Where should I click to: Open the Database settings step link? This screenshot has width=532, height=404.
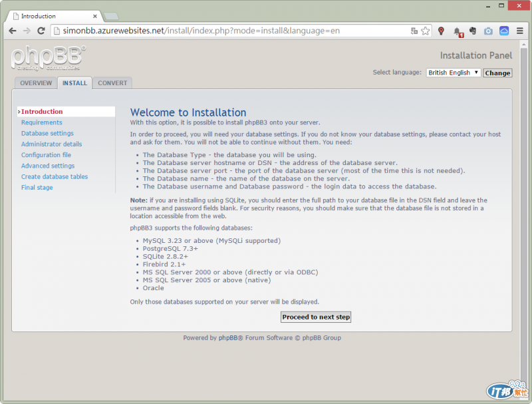(47, 133)
